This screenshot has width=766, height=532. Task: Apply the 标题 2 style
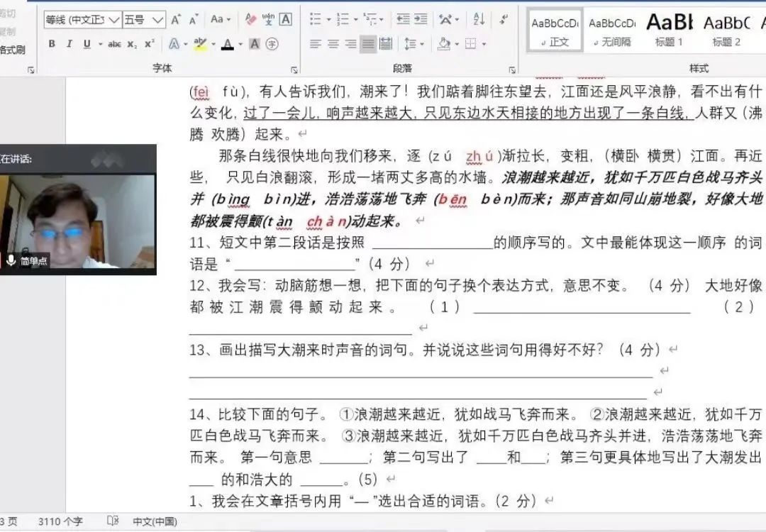point(726,31)
